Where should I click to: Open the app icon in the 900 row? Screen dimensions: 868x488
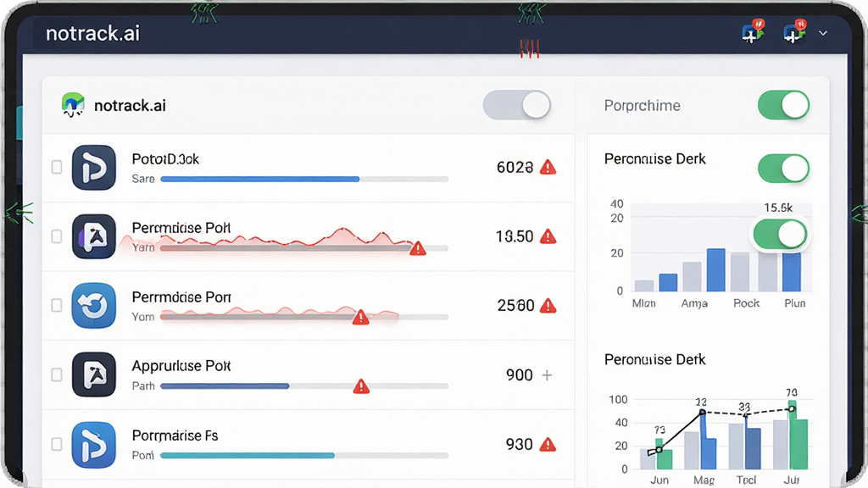click(94, 374)
